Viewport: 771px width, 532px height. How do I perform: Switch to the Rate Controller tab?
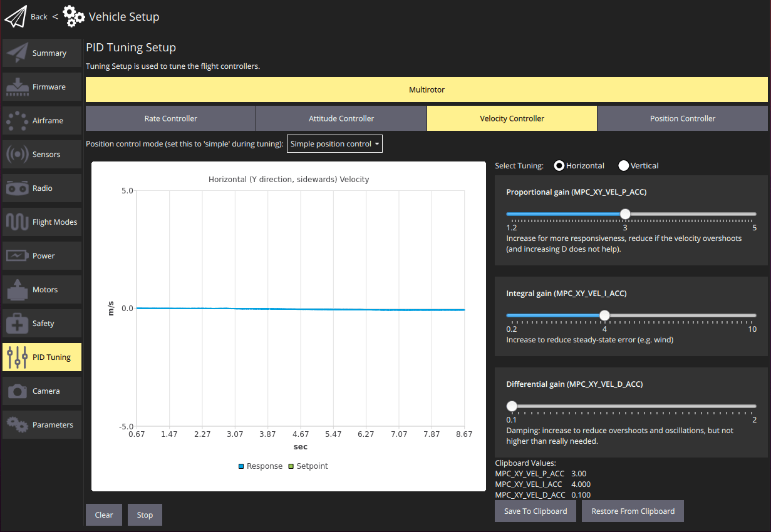(x=170, y=118)
